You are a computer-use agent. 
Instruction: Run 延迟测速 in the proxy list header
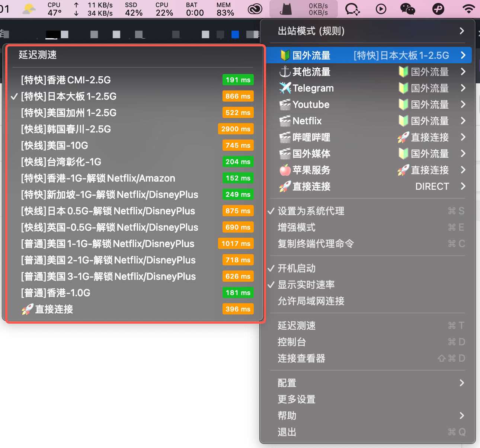38,55
